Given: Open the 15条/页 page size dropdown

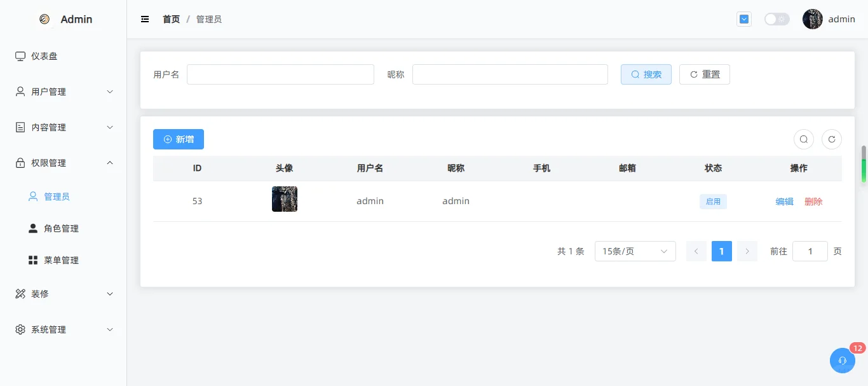Looking at the screenshot, I should click(635, 251).
